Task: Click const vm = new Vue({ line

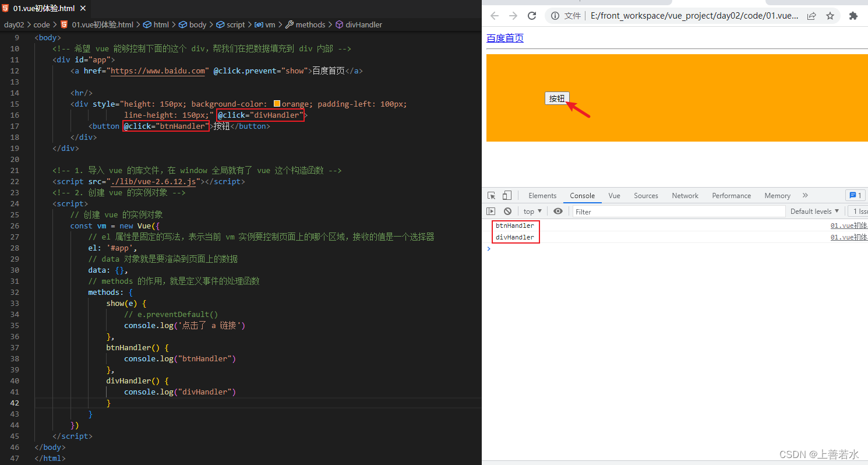Action: [115, 226]
